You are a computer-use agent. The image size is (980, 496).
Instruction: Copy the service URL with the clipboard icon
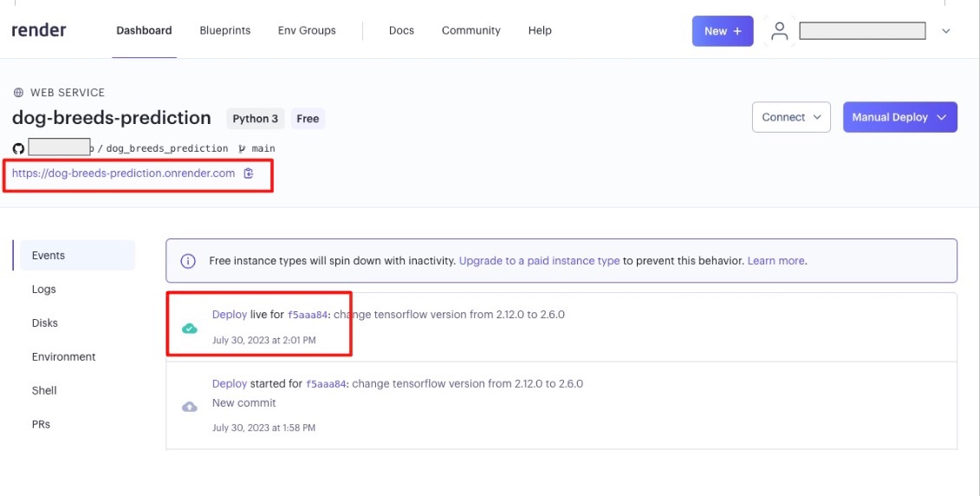tap(248, 173)
